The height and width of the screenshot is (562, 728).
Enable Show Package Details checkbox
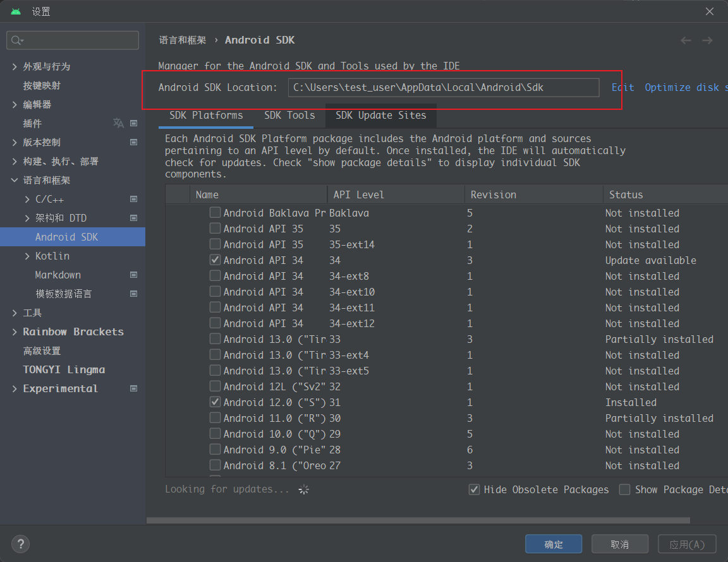click(624, 489)
